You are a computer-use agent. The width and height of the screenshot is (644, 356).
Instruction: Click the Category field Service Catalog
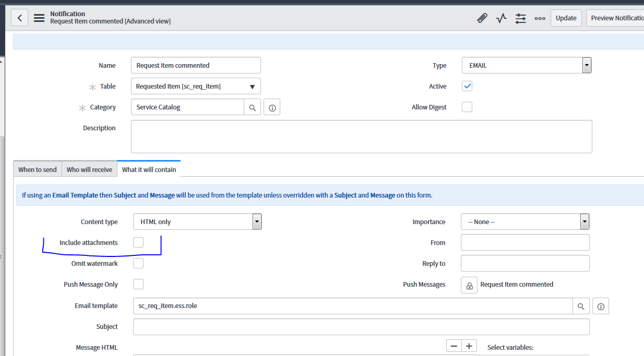(x=187, y=107)
